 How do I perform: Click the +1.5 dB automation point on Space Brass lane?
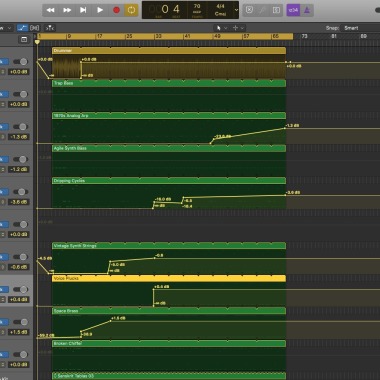(111, 321)
